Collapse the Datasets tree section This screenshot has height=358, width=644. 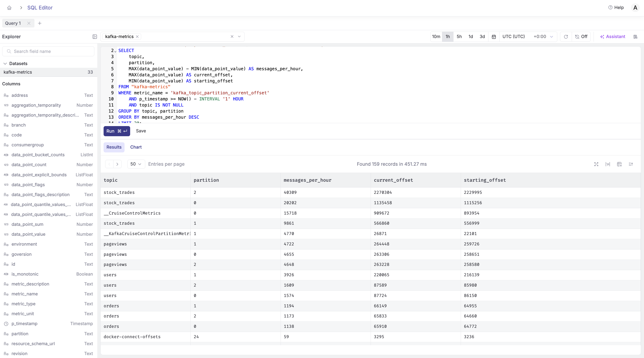[5, 63]
